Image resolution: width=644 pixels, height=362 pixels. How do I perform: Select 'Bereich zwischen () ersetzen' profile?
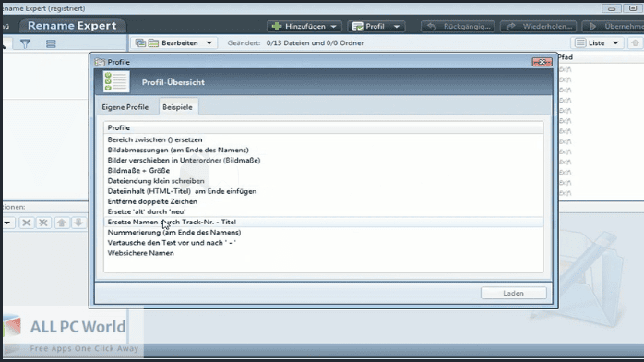tap(323, 139)
